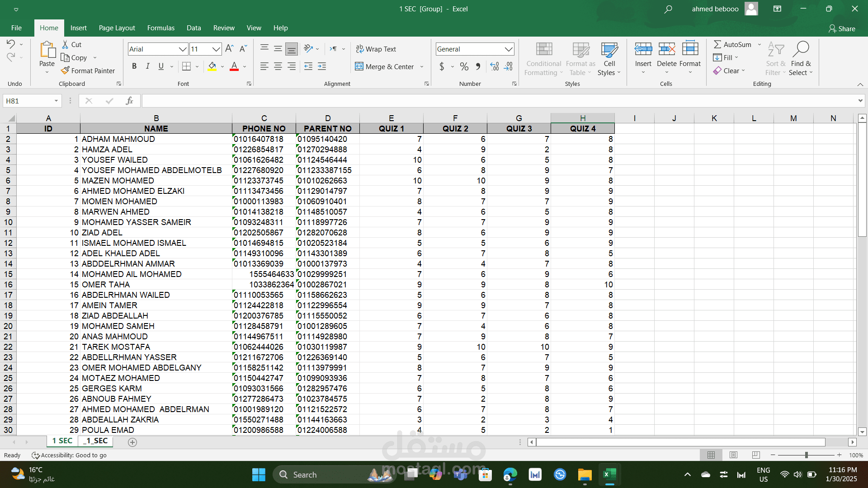Screen dimensions: 868x488
Task: Switch to Page Layout tab
Action: [117, 28]
